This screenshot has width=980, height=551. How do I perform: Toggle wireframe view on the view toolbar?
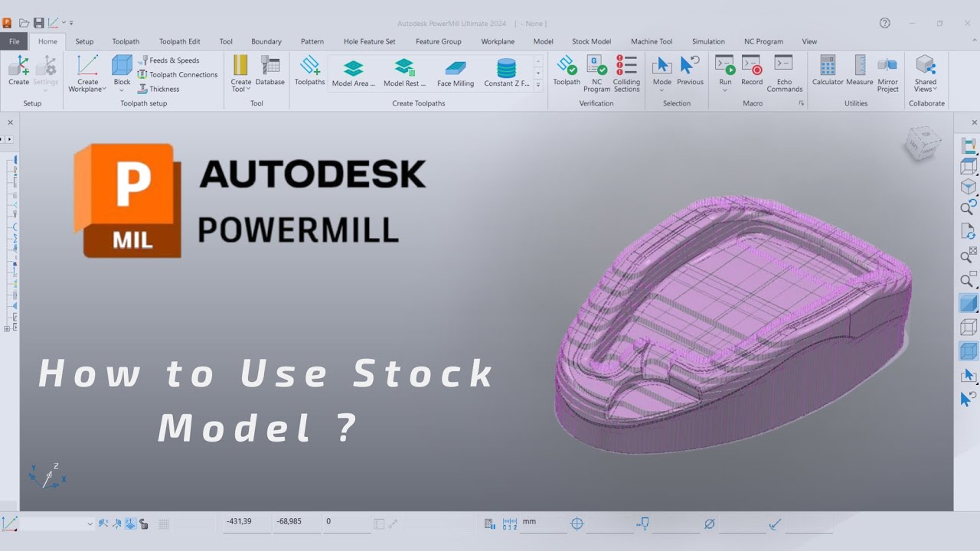coord(969,328)
